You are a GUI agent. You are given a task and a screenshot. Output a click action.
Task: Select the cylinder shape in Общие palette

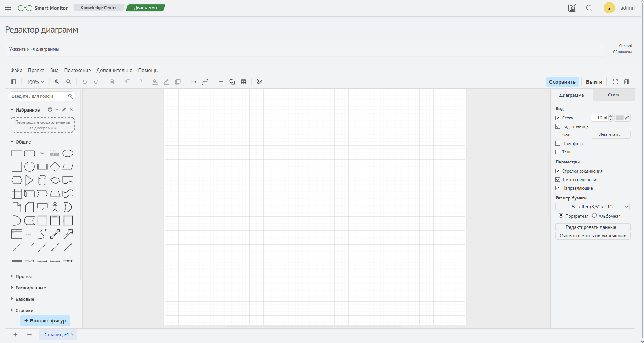coord(42,180)
